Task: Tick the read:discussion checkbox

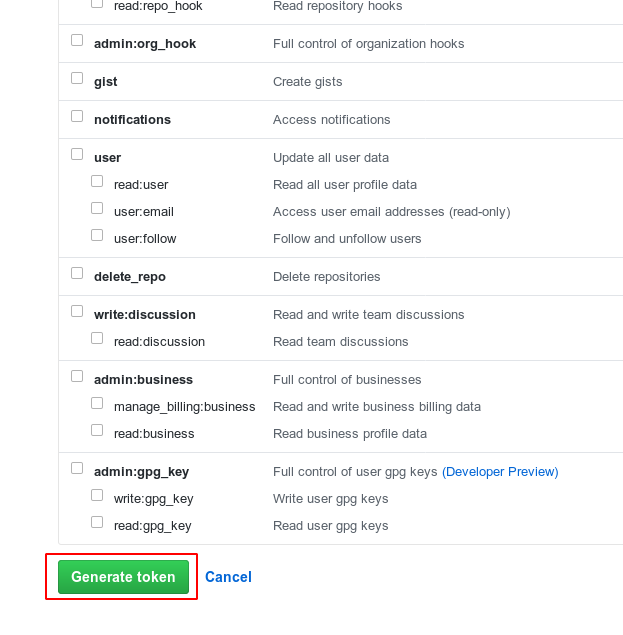Action: click(97, 339)
